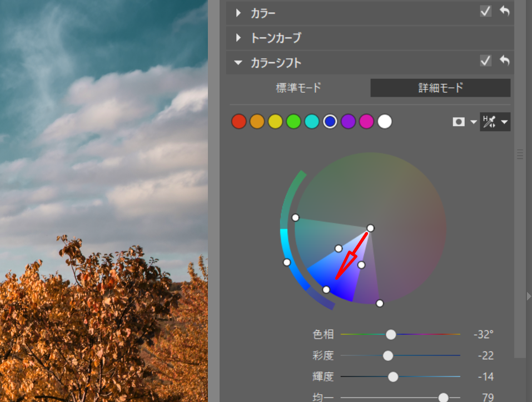The width and height of the screenshot is (532, 402).
Task: Select the orange color swatch
Action: (x=257, y=122)
